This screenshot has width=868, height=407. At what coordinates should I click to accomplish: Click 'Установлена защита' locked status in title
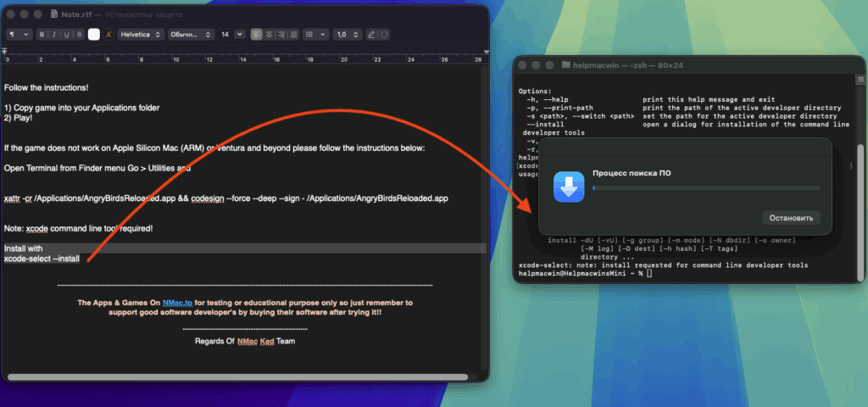[x=146, y=14]
